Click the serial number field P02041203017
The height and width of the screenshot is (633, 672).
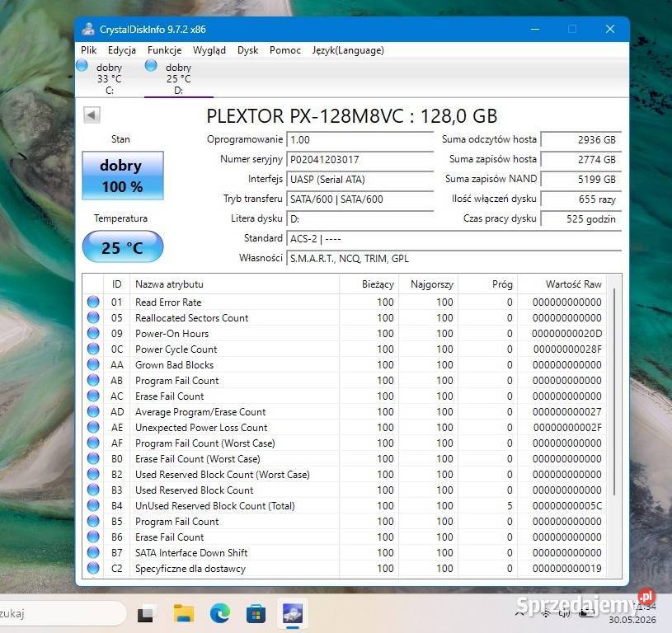pyautogui.click(x=360, y=159)
